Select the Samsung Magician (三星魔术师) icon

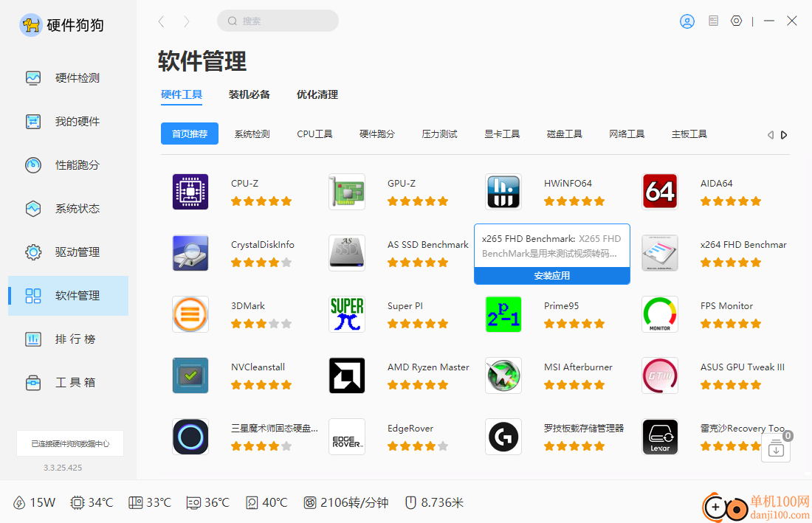(190, 437)
